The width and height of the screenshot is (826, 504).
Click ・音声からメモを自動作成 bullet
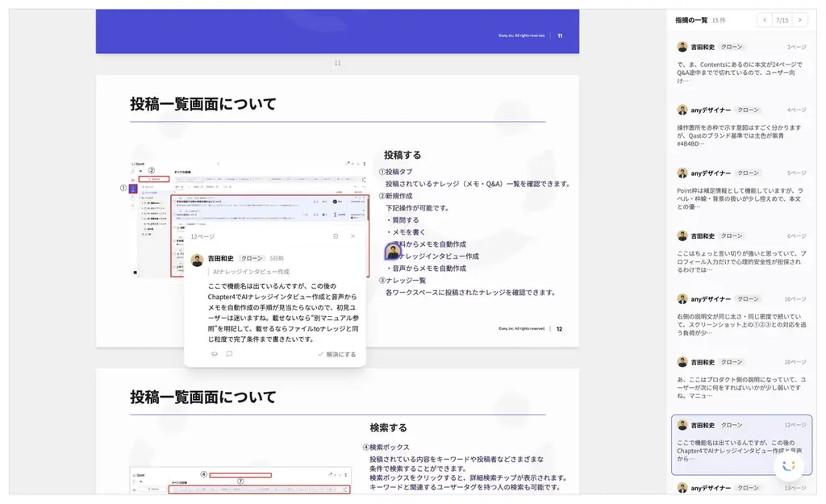click(x=426, y=269)
